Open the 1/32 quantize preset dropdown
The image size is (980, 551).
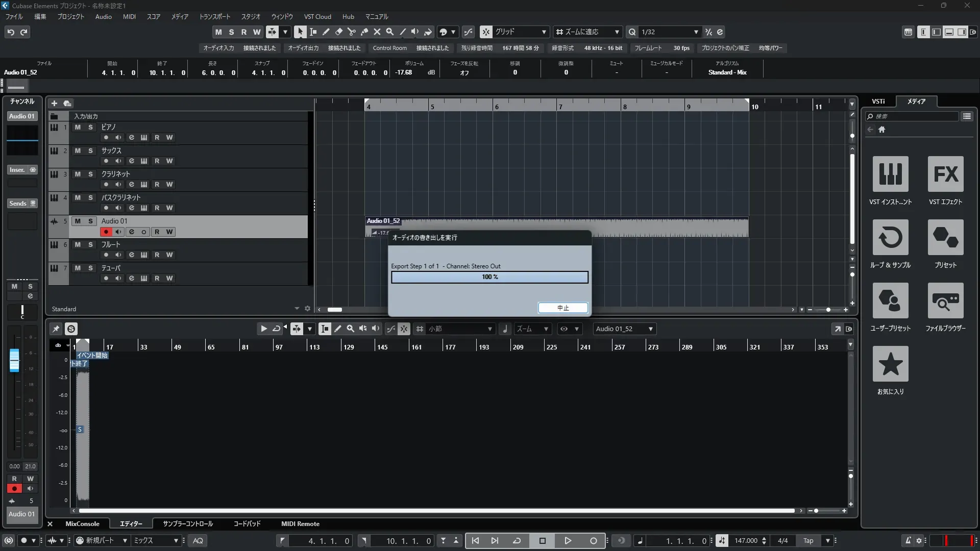click(696, 32)
